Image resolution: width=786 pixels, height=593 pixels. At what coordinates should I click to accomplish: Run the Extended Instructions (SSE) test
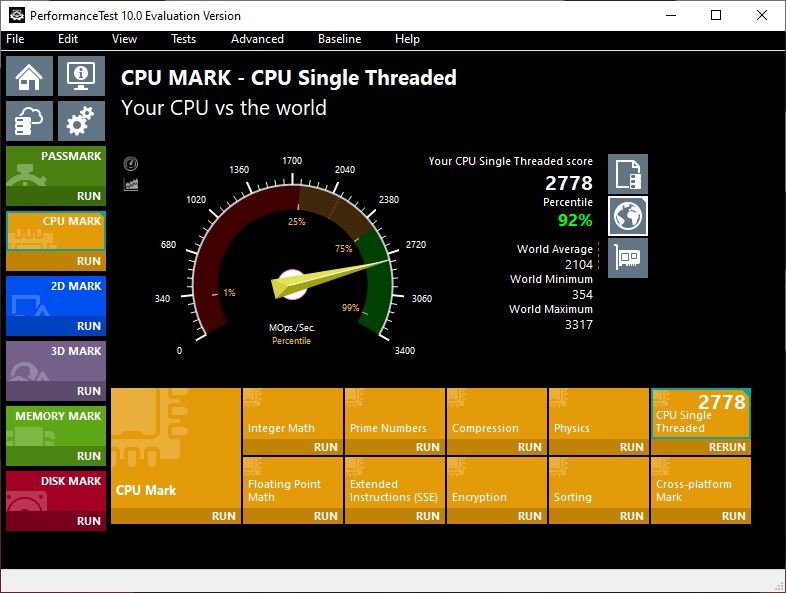coord(395,516)
